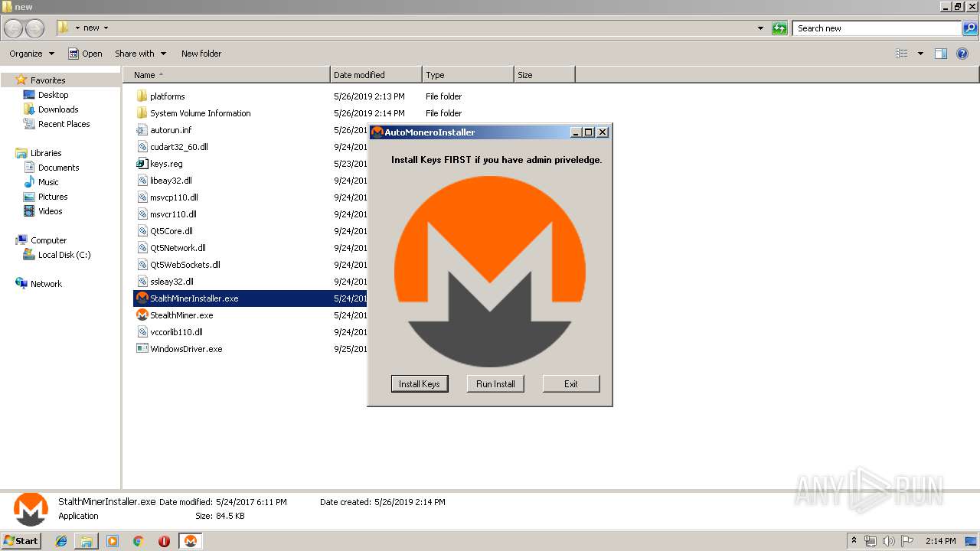980x551 pixels.
Task: Click the Opera icon in the taskbar
Action: (x=164, y=541)
